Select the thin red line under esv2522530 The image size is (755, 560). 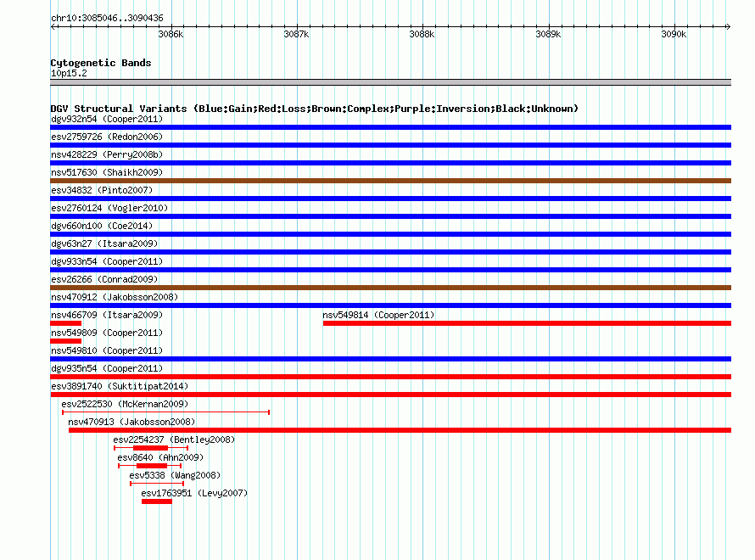point(165,412)
